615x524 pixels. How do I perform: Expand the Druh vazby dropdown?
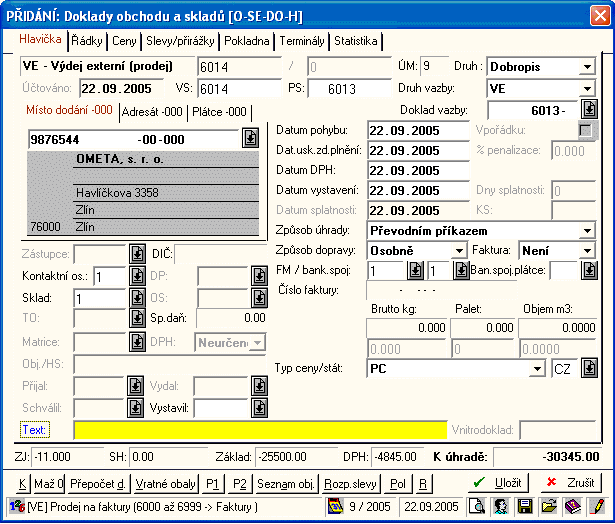[x=588, y=89]
